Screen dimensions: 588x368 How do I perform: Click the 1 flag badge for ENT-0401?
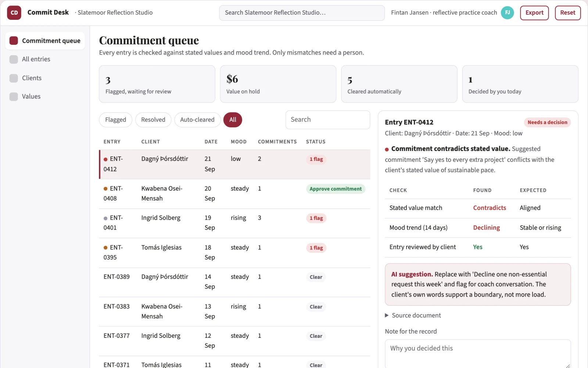316,218
